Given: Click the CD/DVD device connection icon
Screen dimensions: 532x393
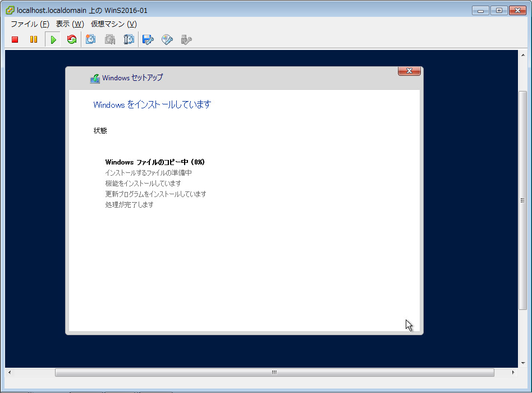Looking at the screenshot, I should [x=167, y=40].
